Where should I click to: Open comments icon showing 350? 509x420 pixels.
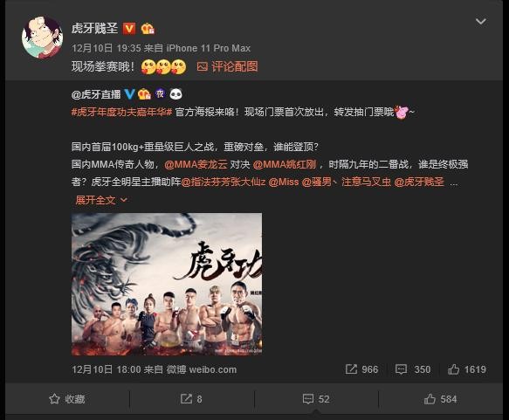tap(413, 369)
